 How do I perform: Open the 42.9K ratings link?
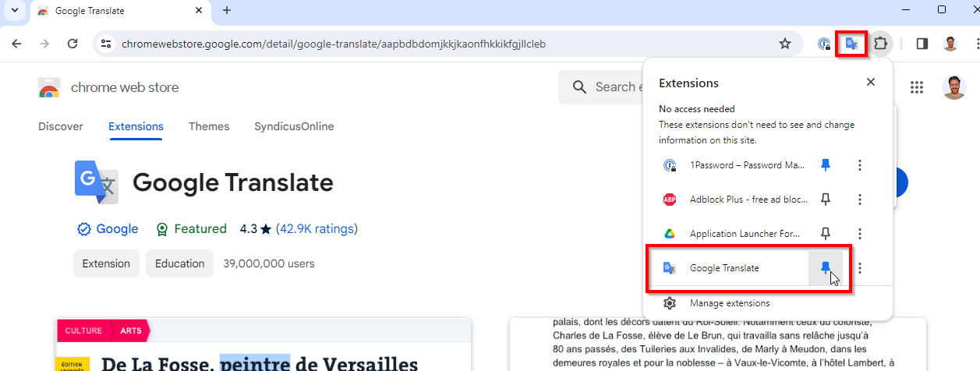pyautogui.click(x=317, y=229)
